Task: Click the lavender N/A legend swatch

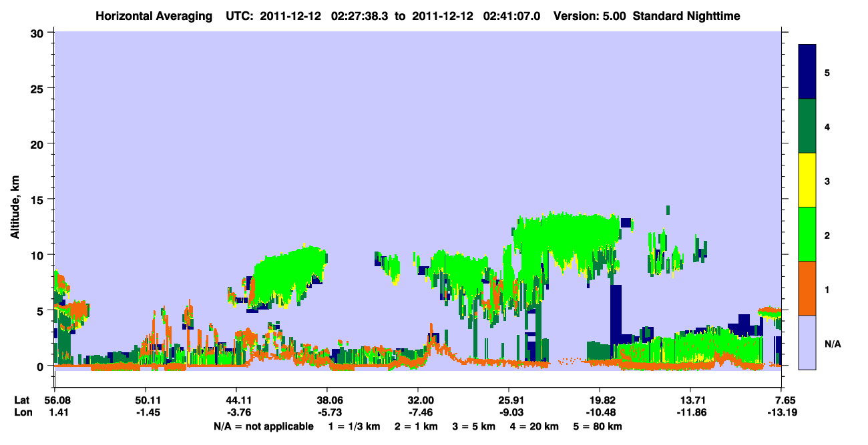Action: point(807,342)
